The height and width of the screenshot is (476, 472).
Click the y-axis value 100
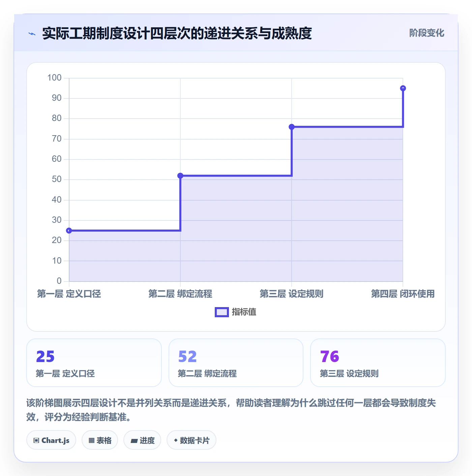[55, 78]
